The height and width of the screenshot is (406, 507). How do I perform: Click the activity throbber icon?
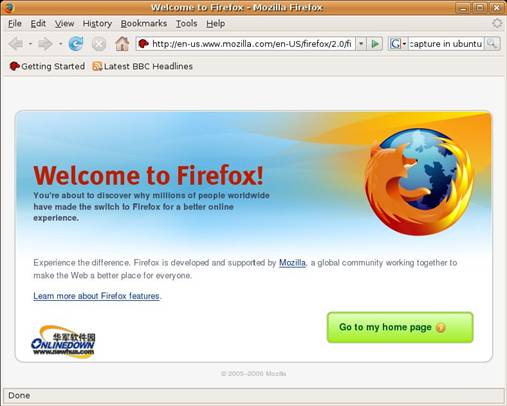(497, 23)
